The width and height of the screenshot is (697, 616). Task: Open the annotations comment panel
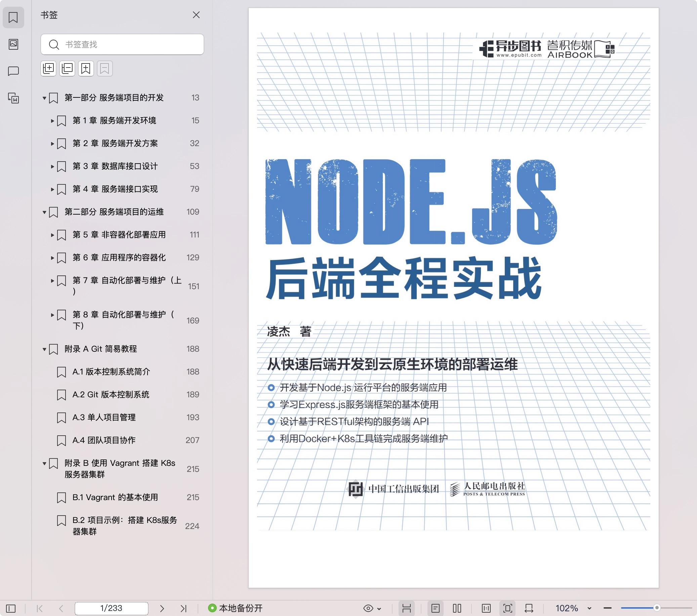pyautogui.click(x=13, y=71)
